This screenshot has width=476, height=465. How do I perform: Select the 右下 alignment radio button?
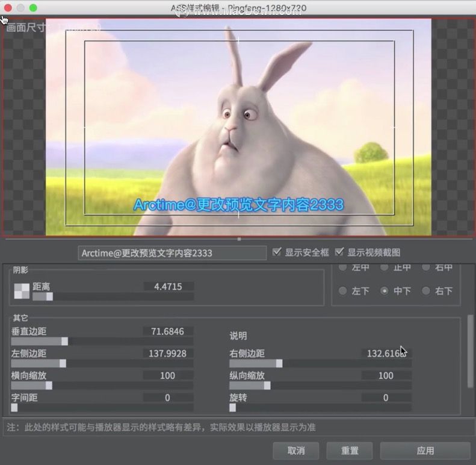426,291
